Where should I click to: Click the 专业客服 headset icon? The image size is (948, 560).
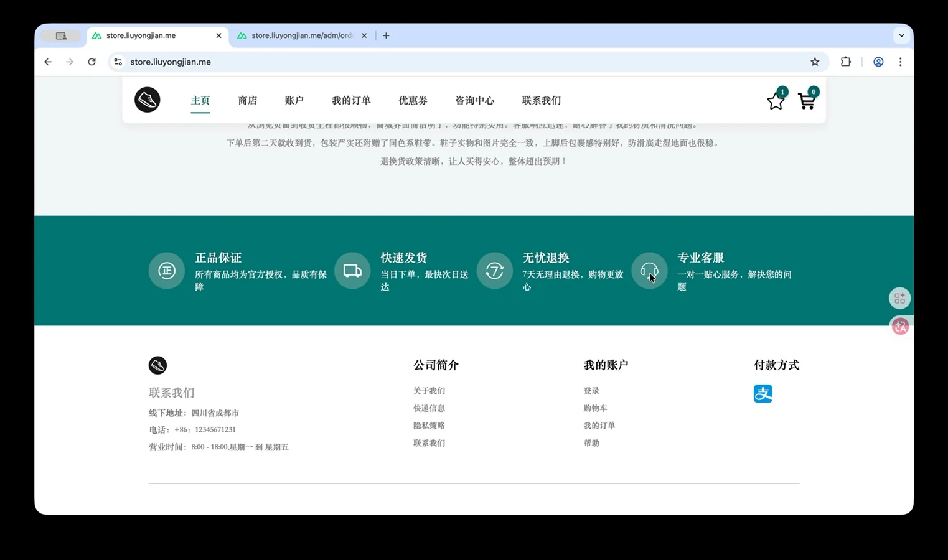coord(649,271)
